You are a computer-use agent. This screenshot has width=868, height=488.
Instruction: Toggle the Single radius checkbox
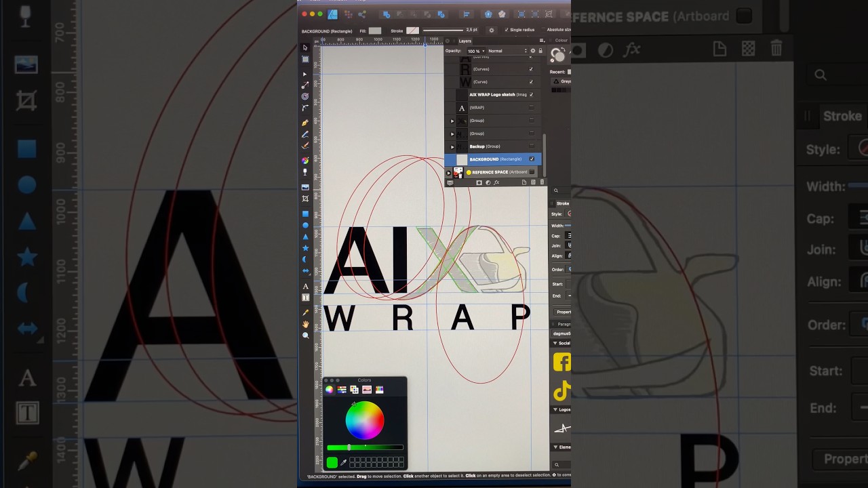[x=507, y=30]
